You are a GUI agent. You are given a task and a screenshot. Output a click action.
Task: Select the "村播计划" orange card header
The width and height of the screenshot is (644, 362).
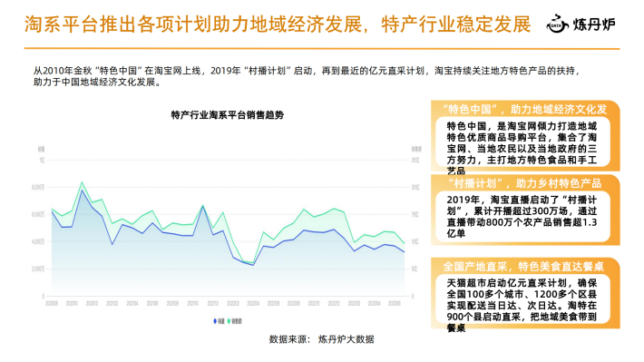(525, 183)
